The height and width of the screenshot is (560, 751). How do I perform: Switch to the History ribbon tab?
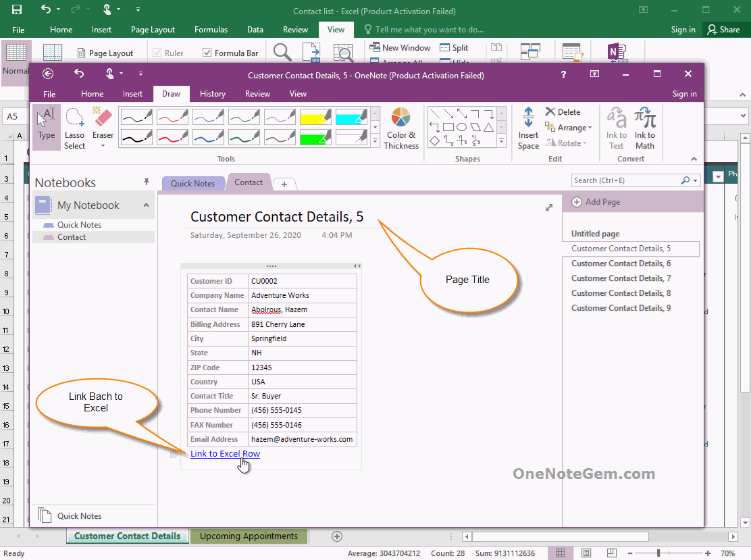click(213, 94)
